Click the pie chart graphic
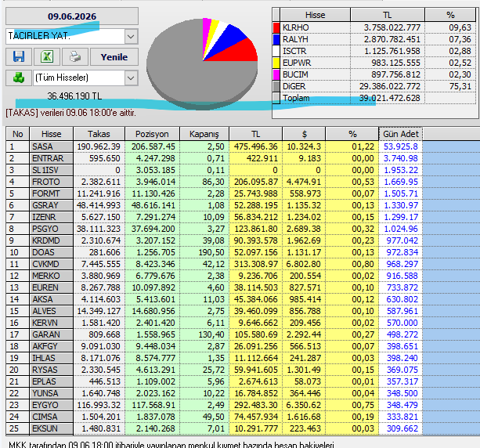The height and width of the screenshot is (448, 480). tap(202, 63)
